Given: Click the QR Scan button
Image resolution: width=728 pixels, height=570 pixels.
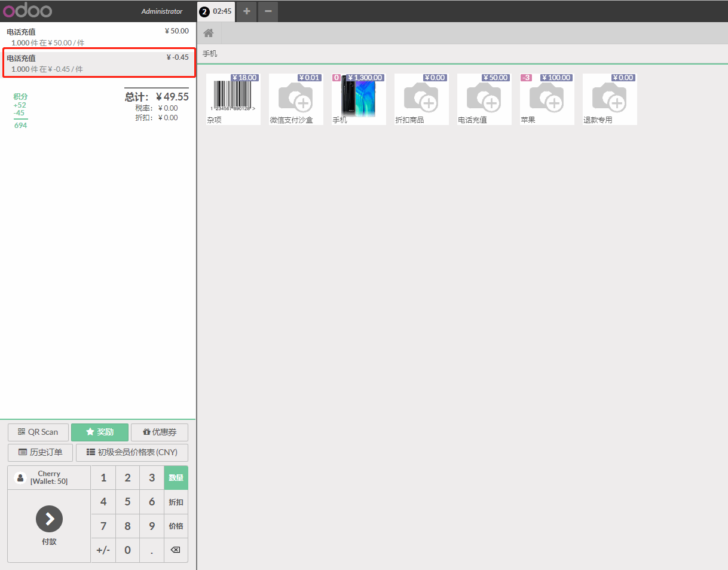Looking at the screenshot, I should point(38,432).
